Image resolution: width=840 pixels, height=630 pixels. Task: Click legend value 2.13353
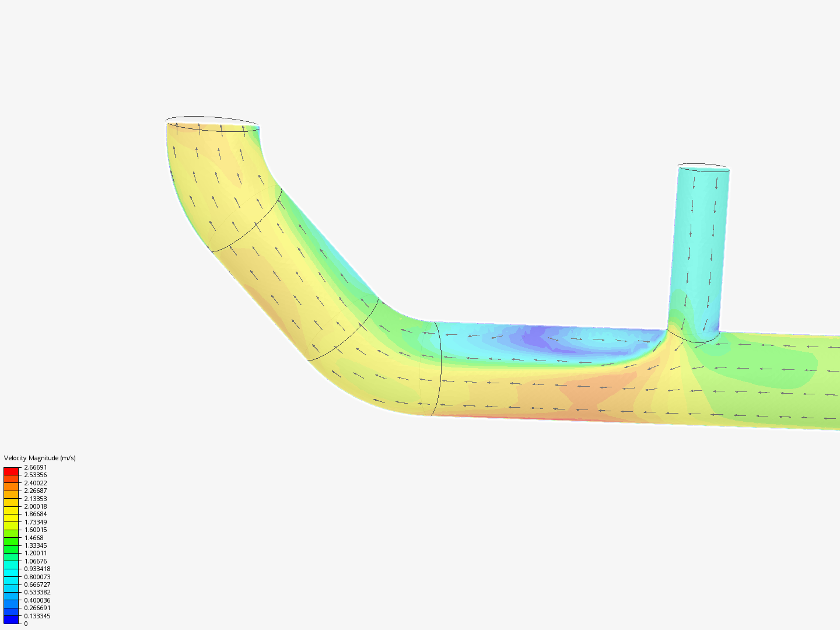tap(36, 499)
